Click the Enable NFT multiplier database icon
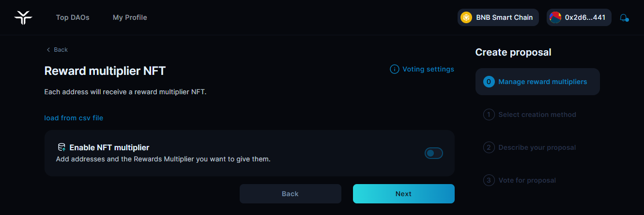The height and width of the screenshot is (215, 644). pos(61,147)
